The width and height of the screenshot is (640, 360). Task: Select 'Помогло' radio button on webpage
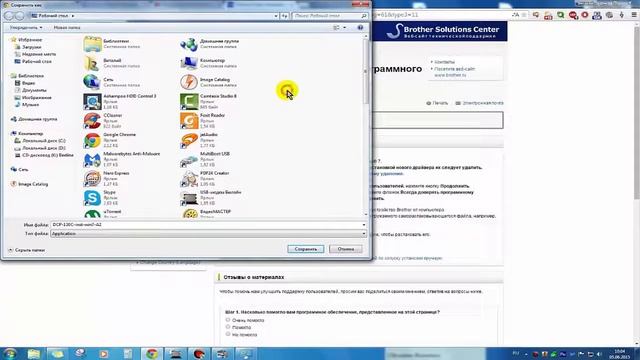click(x=228, y=327)
